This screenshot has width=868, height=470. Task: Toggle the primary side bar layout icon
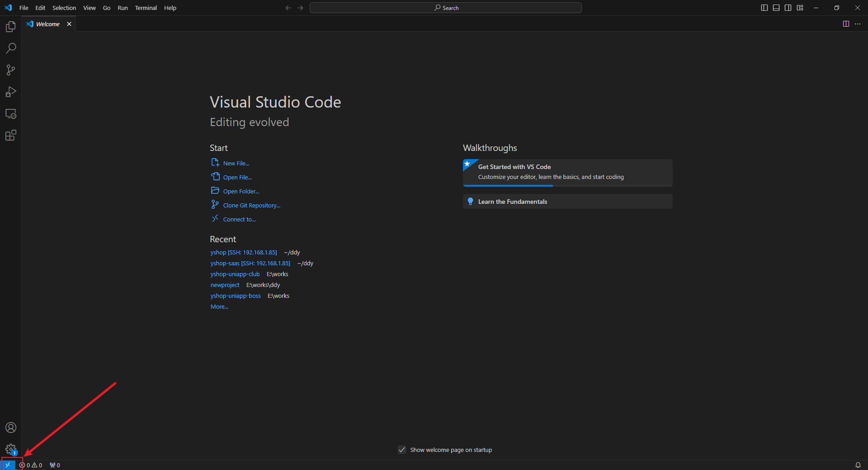click(764, 8)
